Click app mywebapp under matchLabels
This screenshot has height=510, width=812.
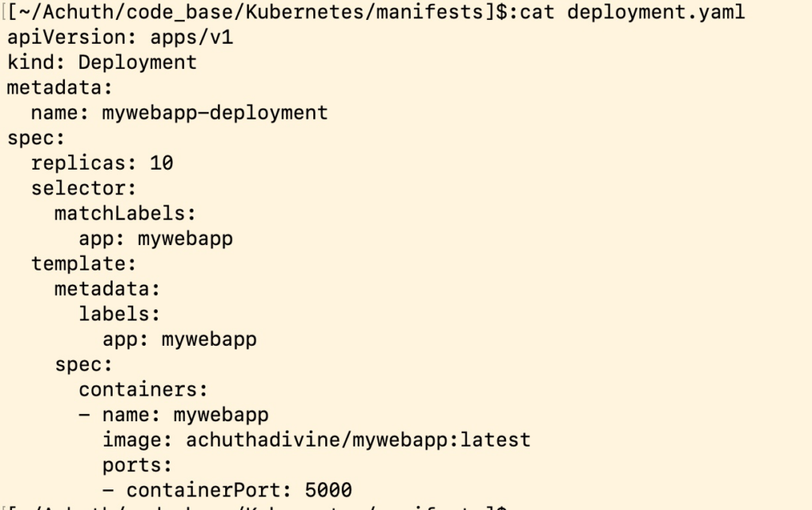pyautogui.click(x=156, y=239)
